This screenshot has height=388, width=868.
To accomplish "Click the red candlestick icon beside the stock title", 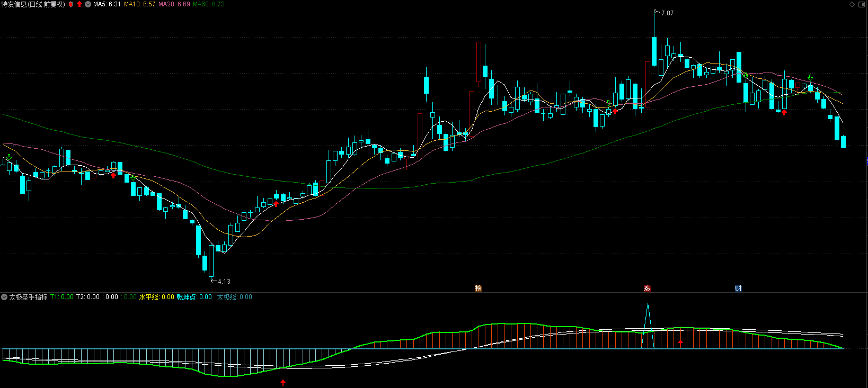I will (71, 4).
